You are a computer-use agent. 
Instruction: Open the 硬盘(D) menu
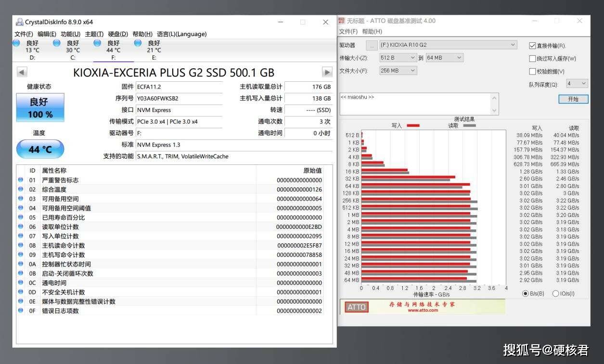coord(118,34)
